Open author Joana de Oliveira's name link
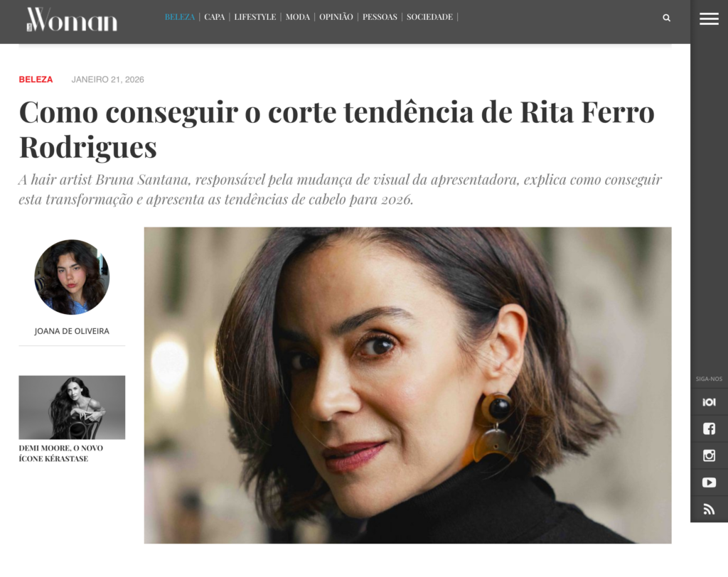The image size is (728, 577). [72, 331]
